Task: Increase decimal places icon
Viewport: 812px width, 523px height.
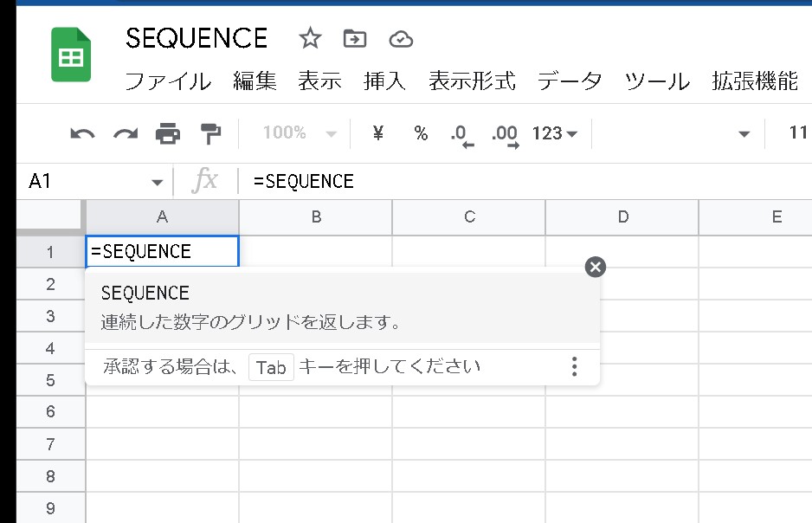Action: pos(505,133)
